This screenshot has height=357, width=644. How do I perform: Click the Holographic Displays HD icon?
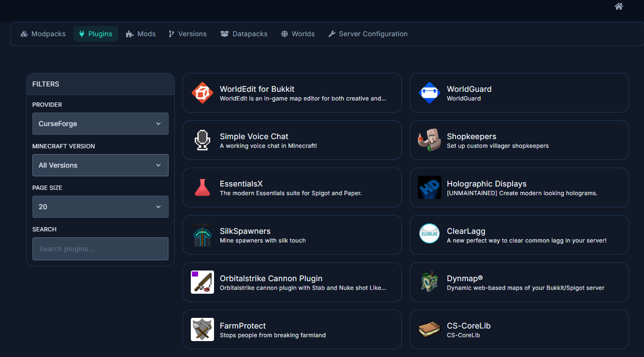coord(429,187)
